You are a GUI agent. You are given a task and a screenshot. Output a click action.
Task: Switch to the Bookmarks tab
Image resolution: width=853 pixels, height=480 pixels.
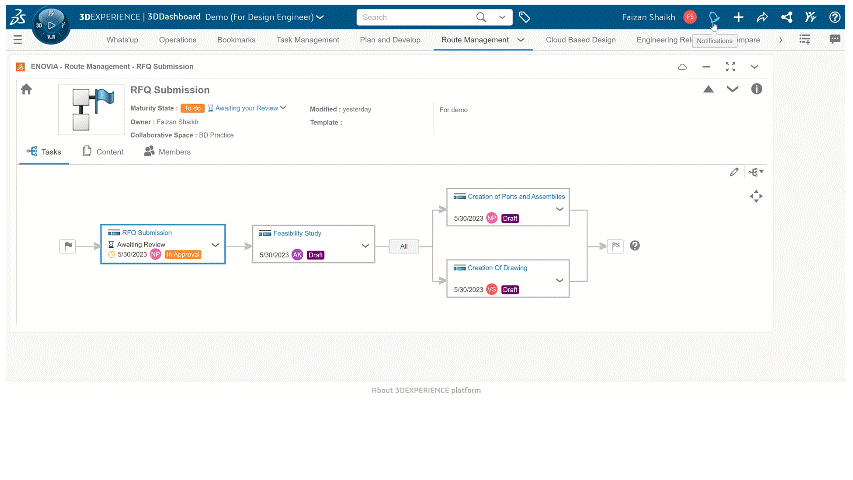236,40
